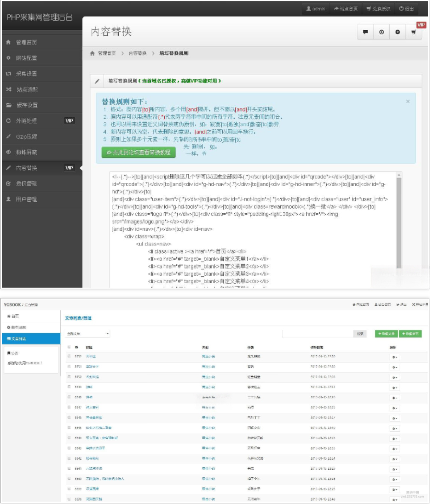
Task: Check the checkbox for article ID 8850
Action: click(69, 377)
